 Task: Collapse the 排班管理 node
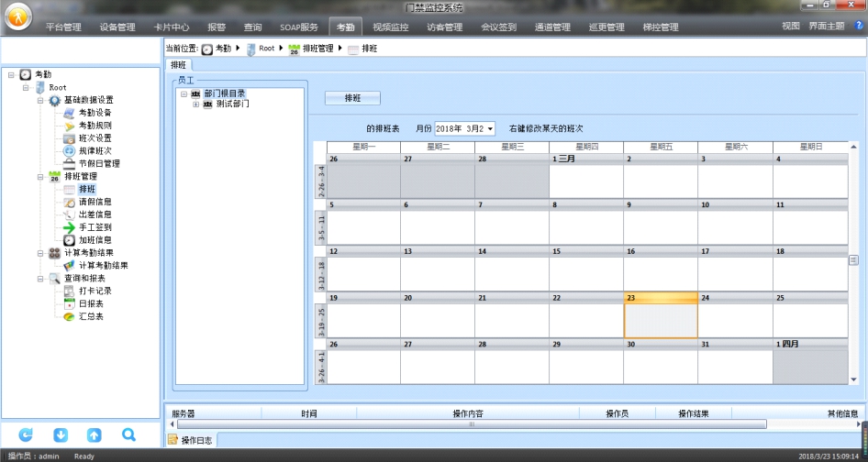(39, 177)
